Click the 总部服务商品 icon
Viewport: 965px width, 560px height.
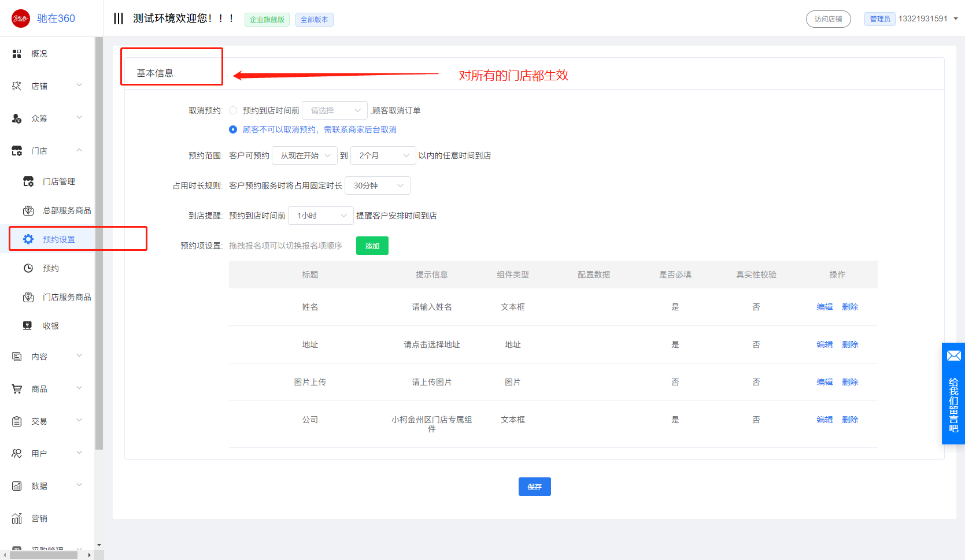28,210
